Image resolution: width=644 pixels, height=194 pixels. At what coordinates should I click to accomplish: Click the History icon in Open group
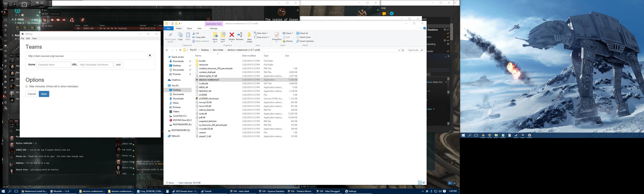point(284,41)
